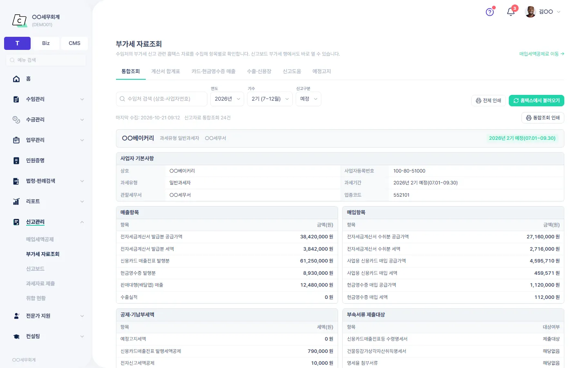Viewport: 588px width, 368px height.
Task: Open the 예정고지 tab
Action: (x=322, y=72)
